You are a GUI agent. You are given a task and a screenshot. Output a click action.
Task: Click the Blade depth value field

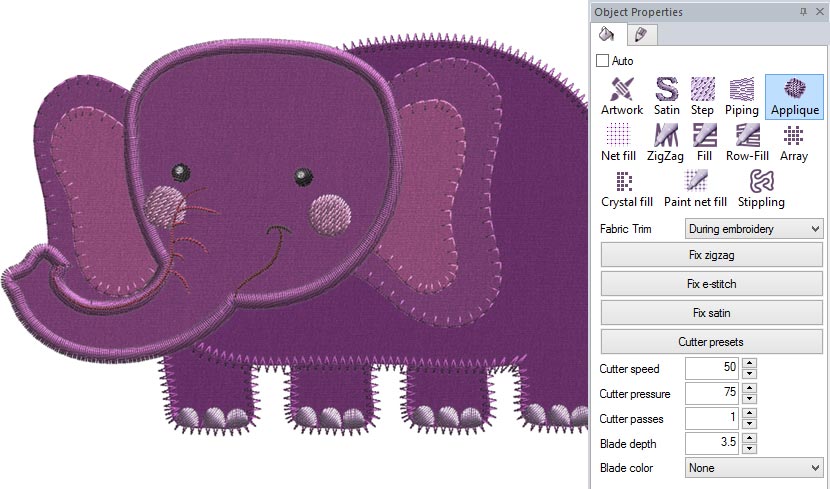tap(712, 443)
